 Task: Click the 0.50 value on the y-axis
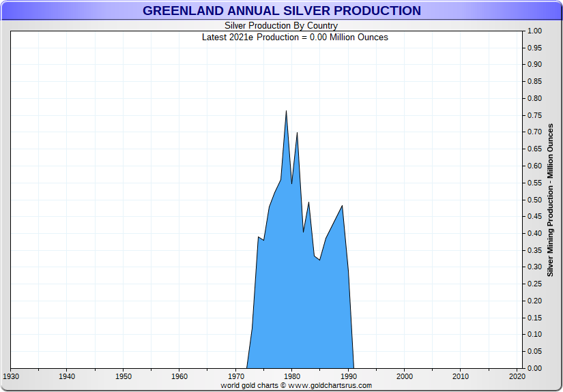coord(534,200)
